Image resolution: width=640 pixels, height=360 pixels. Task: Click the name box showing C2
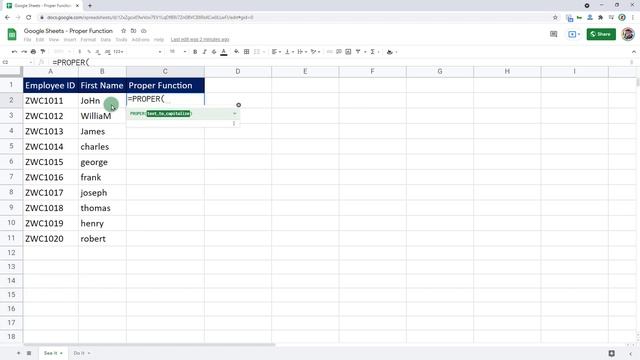[x=16, y=62]
